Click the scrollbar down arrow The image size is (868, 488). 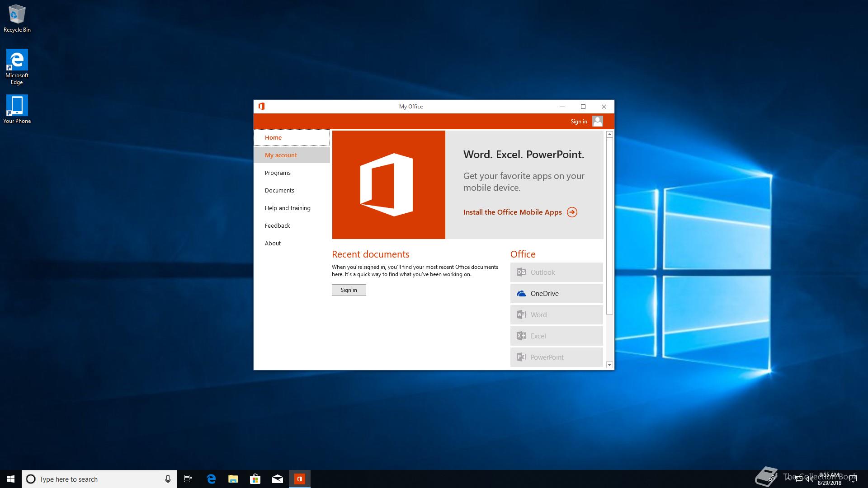(x=609, y=365)
